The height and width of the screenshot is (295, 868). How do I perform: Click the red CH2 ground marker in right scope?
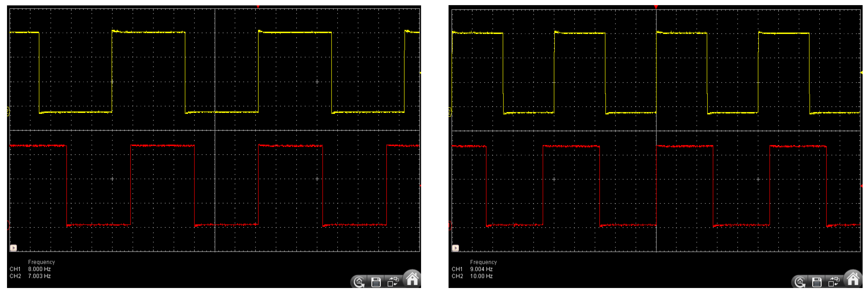450,225
